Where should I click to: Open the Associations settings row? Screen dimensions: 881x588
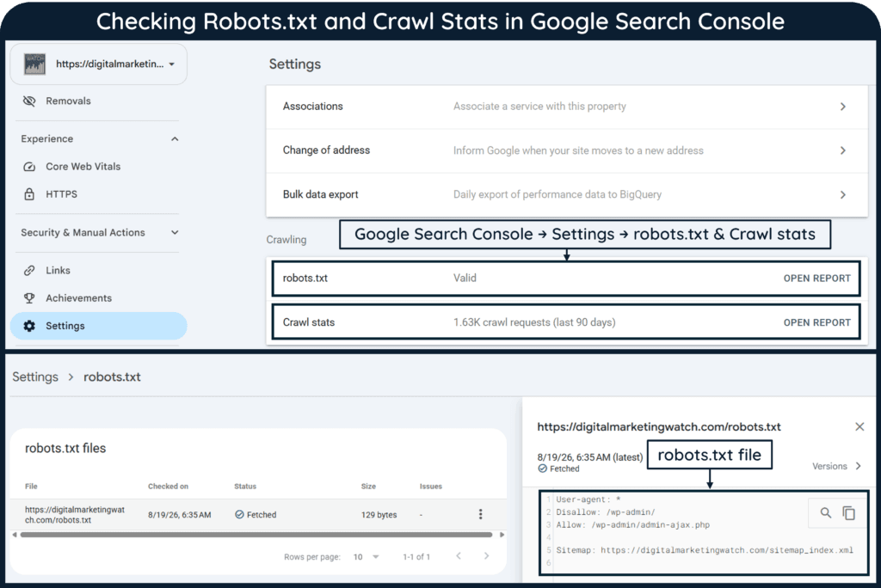(x=566, y=107)
